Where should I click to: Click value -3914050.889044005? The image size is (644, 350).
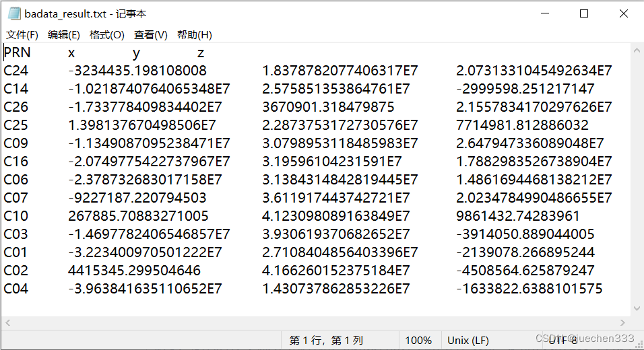(525, 234)
